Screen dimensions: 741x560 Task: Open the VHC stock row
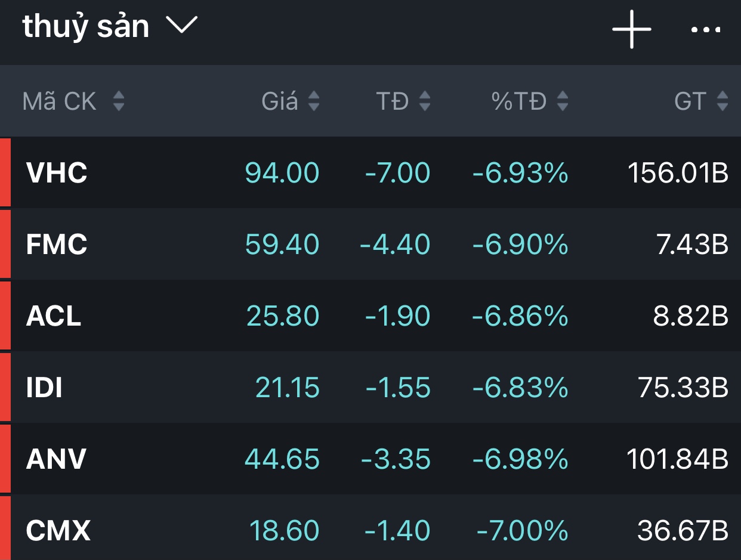[x=370, y=173]
